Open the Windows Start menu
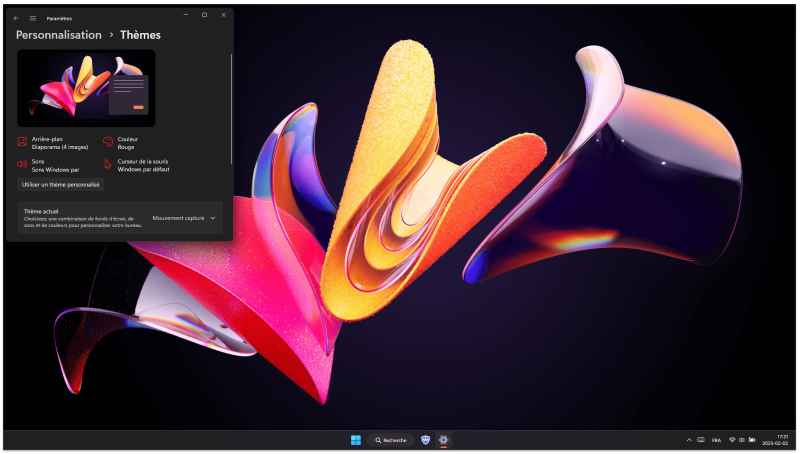The width and height of the screenshot is (800, 454). (x=355, y=440)
